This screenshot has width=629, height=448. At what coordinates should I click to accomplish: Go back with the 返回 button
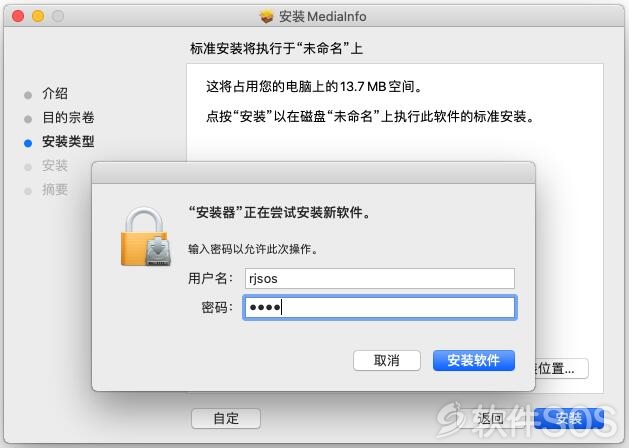[490, 418]
